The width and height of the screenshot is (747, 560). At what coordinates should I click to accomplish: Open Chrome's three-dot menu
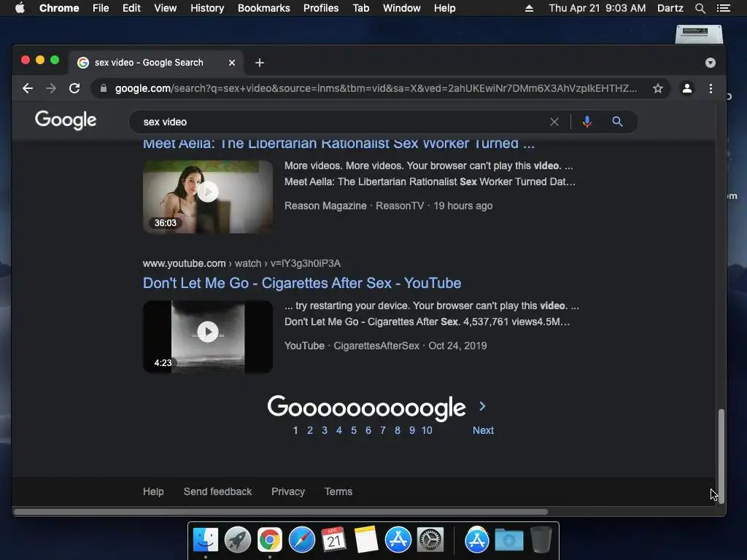(711, 88)
